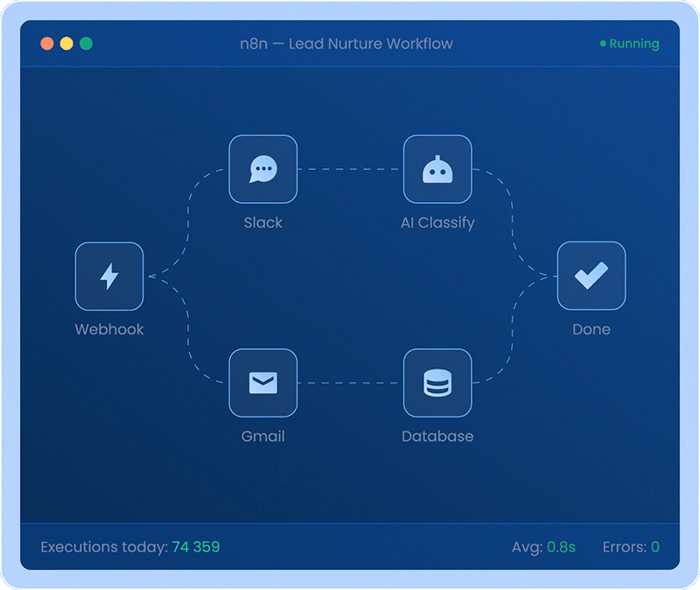The width and height of the screenshot is (700, 590).
Task: Click the Slack node label text
Action: (x=263, y=222)
